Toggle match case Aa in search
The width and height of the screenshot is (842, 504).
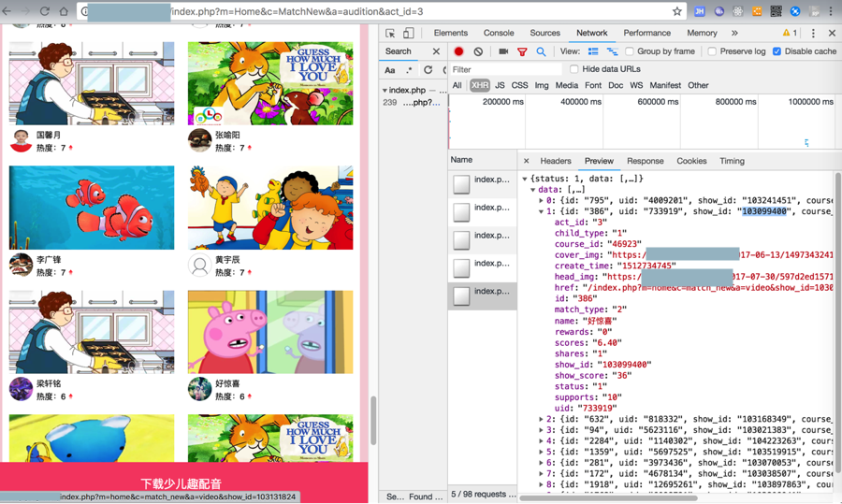[390, 70]
